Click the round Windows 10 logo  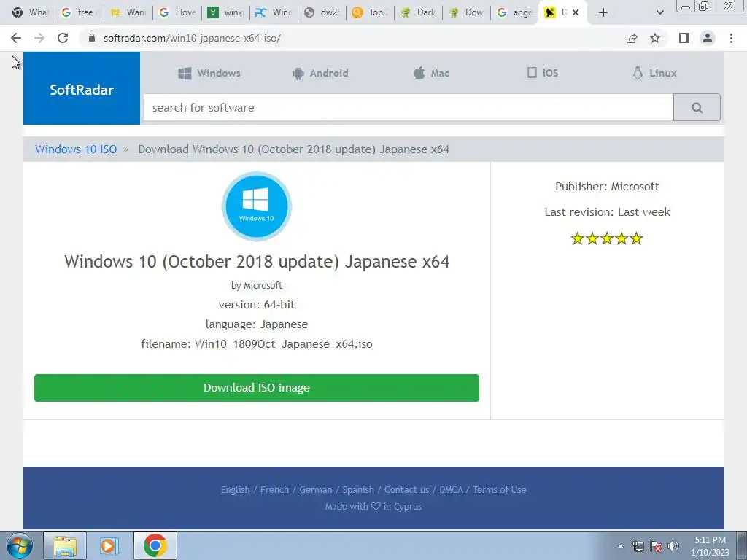(x=256, y=206)
